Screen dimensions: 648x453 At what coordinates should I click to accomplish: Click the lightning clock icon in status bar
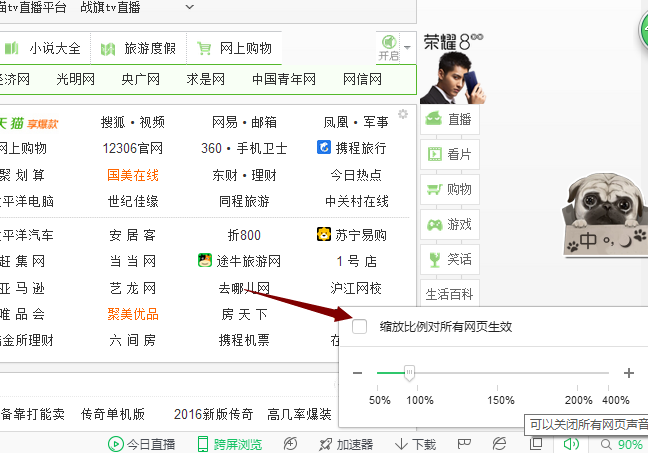point(291,444)
